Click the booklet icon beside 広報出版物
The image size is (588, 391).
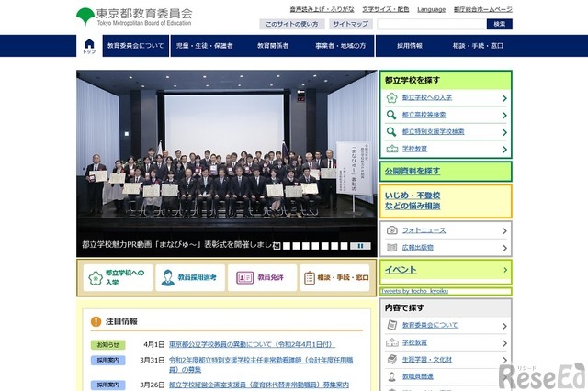392,247
